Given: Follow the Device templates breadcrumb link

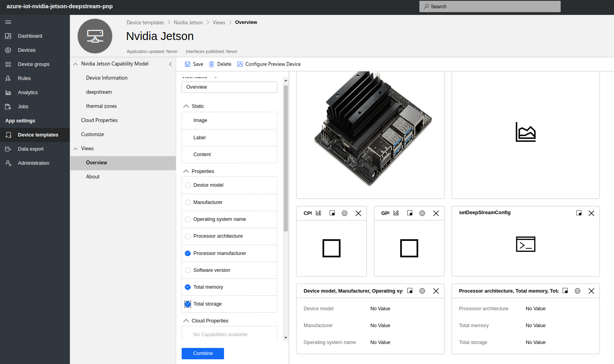Looking at the screenshot, I should tap(145, 22).
